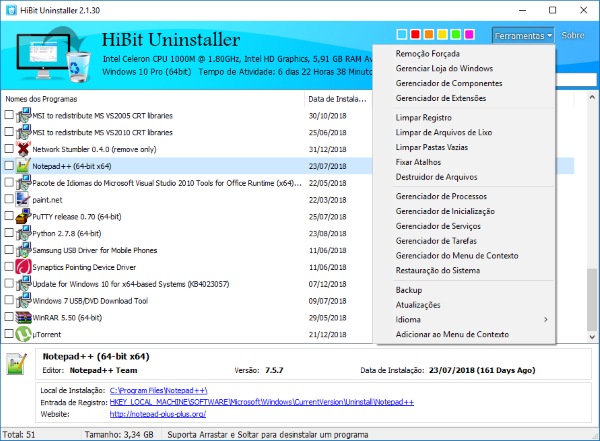Choose Limpar de Arquivos de Lixo
Image resolution: width=600 pixels, height=441 pixels.
click(443, 132)
